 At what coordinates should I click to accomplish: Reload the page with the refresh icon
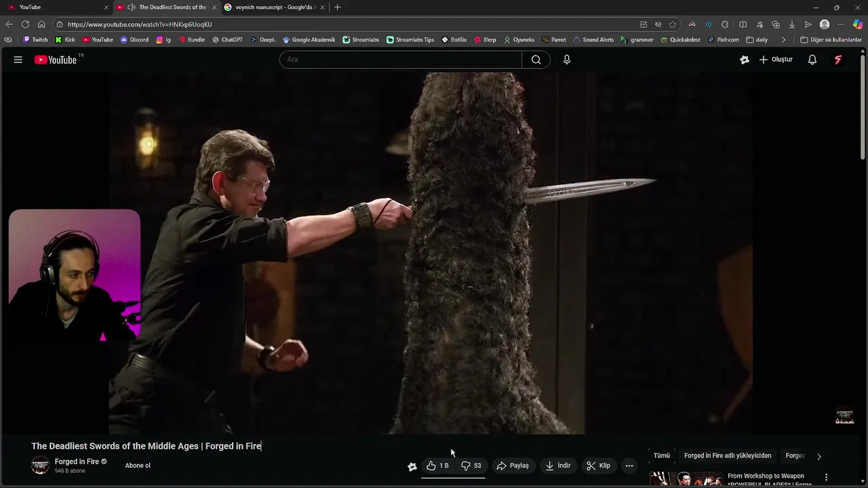pyautogui.click(x=25, y=24)
